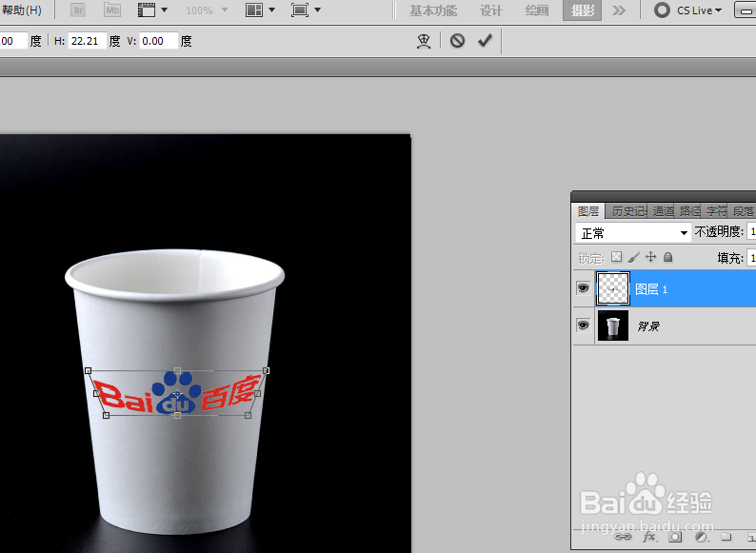Viewport: 756px width, 553px height.
Task: Show more workspaces with double arrow
Action: click(x=619, y=10)
